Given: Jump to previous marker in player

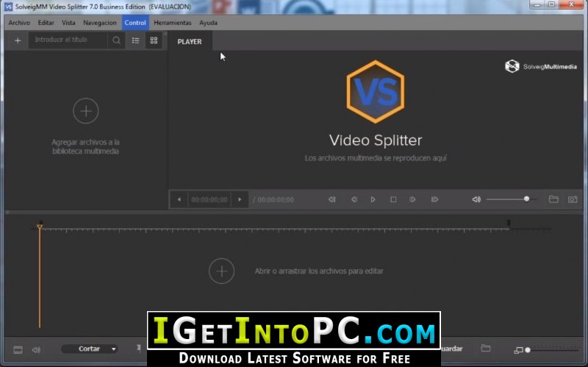Looking at the screenshot, I should 332,199.
